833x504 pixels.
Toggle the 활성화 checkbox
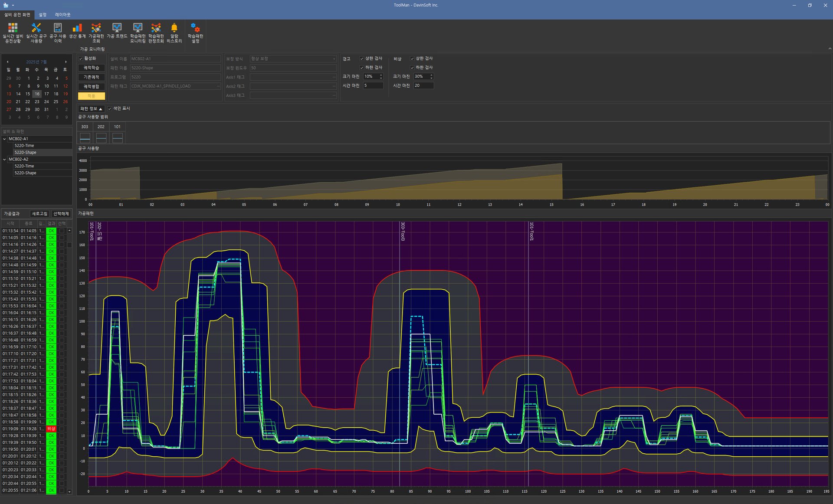coord(81,59)
